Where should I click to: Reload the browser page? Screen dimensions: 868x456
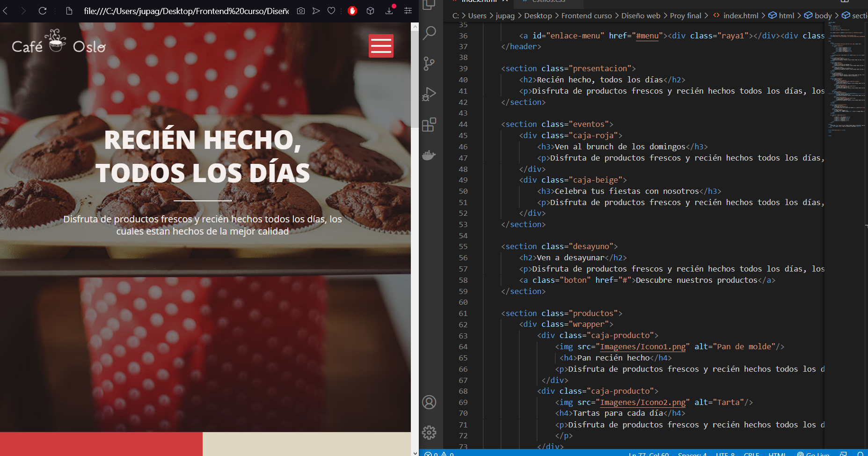click(x=43, y=11)
